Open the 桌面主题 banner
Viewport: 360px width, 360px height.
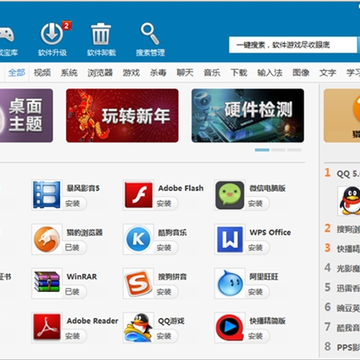click(x=26, y=115)
